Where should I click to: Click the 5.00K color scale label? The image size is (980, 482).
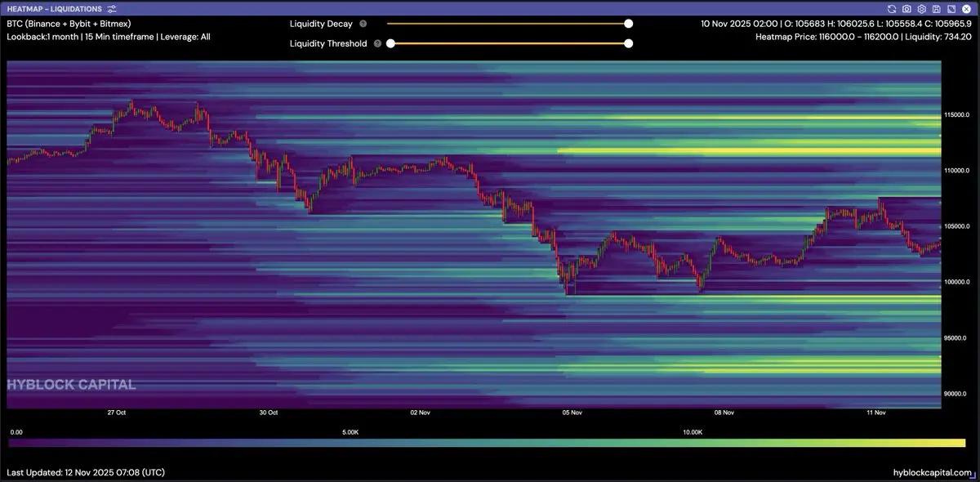350,431
